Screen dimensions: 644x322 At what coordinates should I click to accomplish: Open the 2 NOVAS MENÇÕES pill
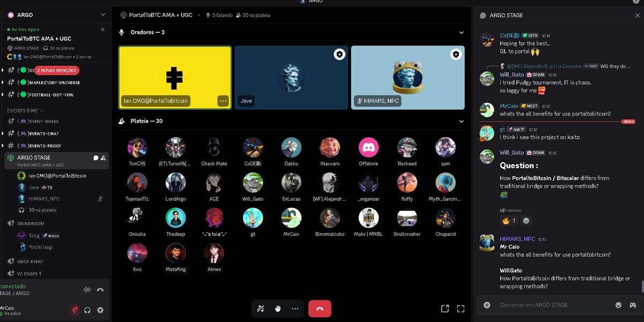click(x=57, y=70)
